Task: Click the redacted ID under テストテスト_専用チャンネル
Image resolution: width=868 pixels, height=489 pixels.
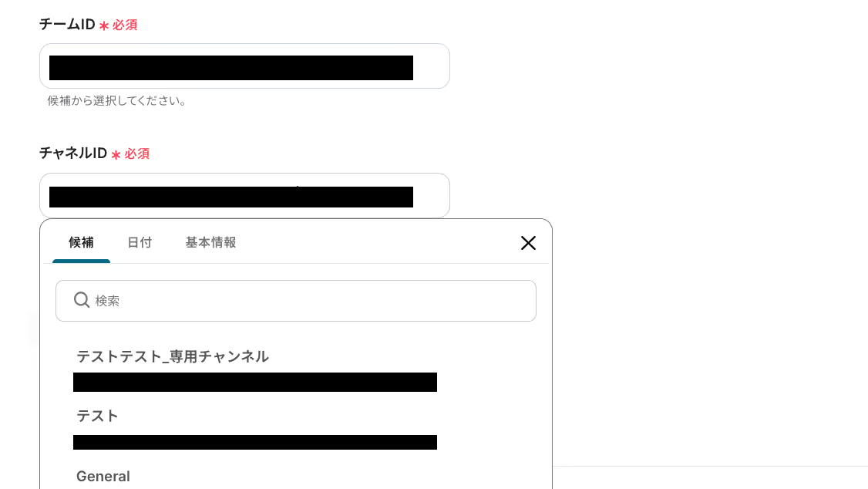Action: [255, 382]
